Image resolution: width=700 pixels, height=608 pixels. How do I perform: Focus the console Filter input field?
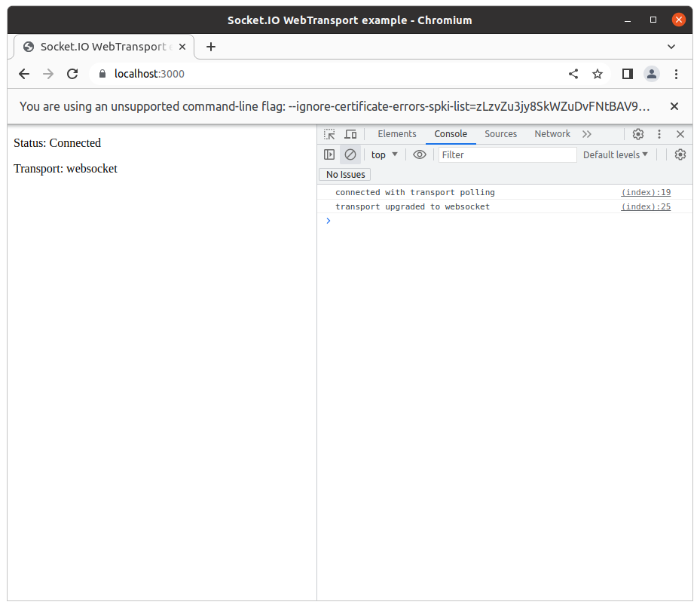click(507, 154)
